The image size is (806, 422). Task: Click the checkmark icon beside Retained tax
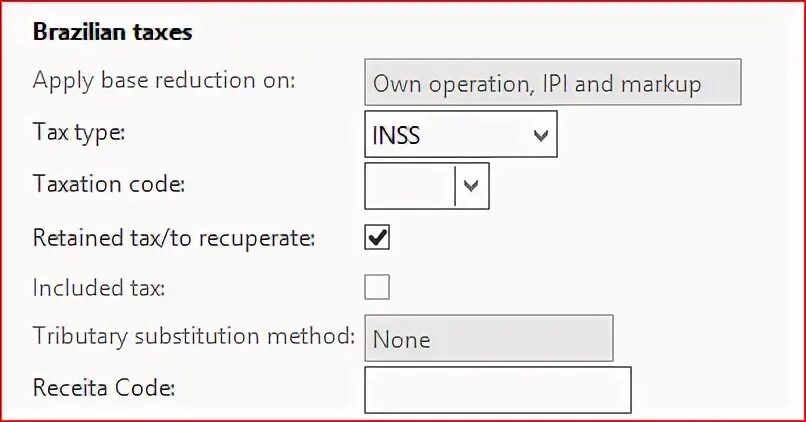377,238
